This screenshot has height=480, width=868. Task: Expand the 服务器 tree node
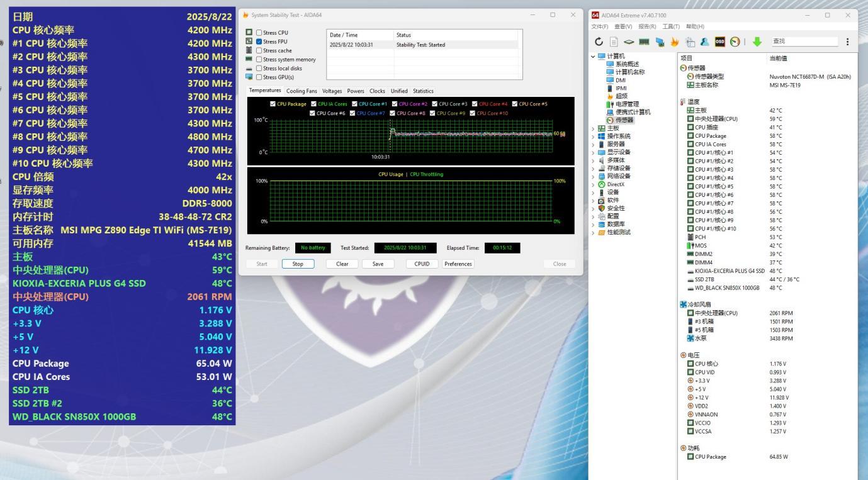[x=592, y=144]
